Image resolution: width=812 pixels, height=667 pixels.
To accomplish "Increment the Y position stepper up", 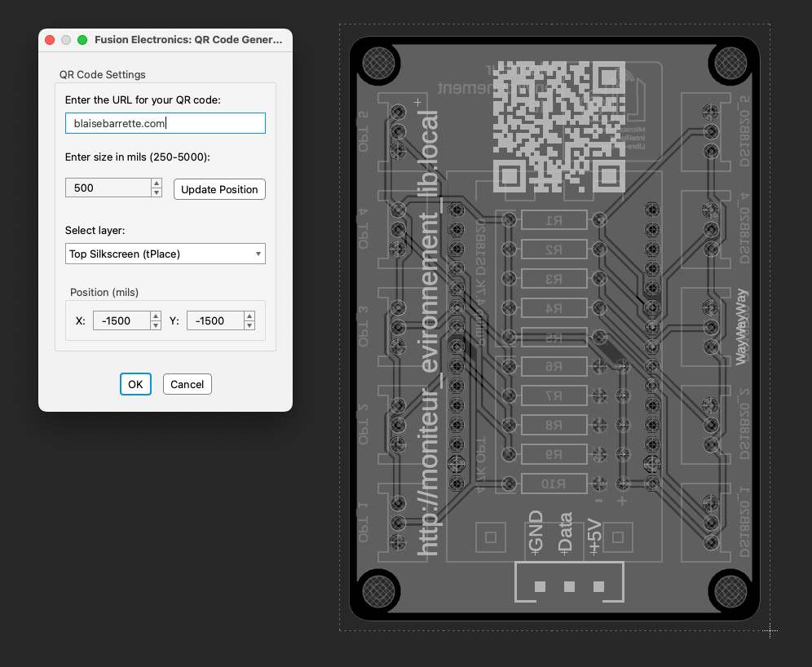I will click(249, 316).
